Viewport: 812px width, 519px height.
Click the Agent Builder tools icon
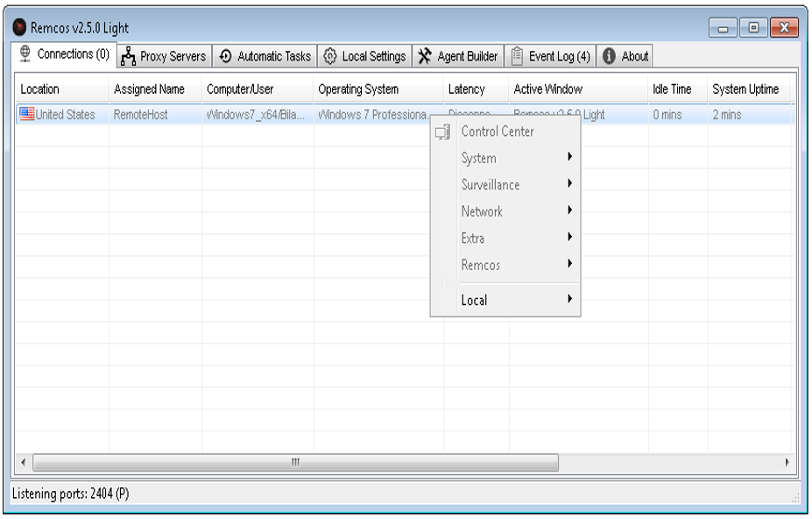click(425, 56)
